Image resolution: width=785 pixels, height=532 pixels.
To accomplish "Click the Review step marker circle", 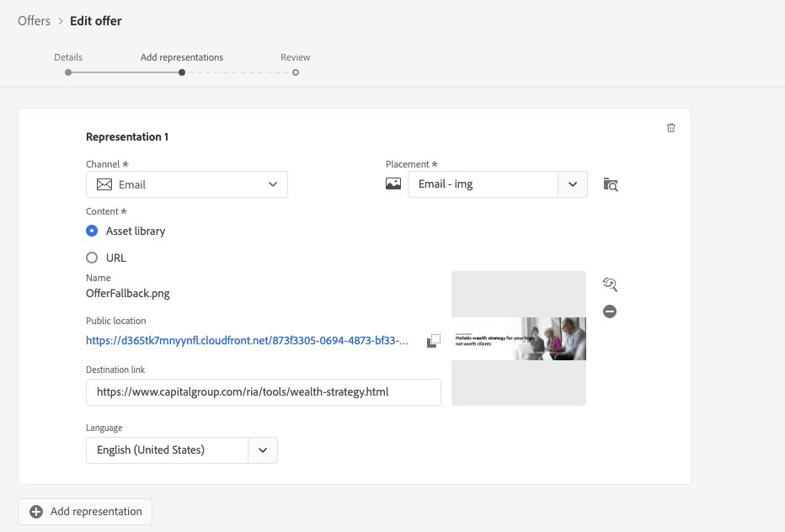I will pos(296,72).
